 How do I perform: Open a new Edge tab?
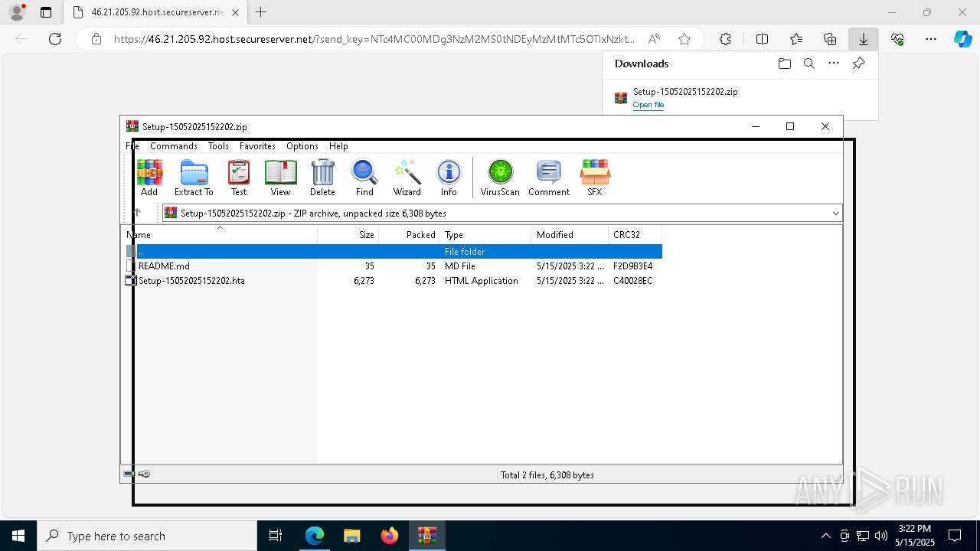click(261, 12)
